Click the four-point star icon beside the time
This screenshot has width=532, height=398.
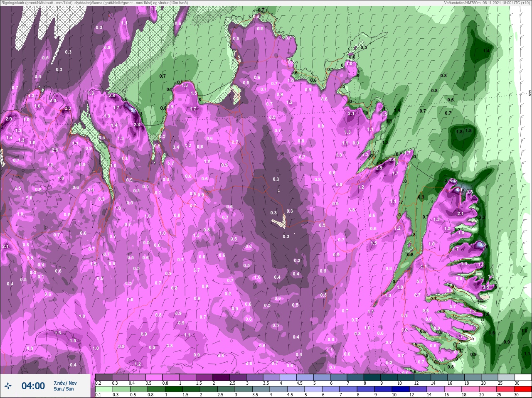click(x=8, y=386)
